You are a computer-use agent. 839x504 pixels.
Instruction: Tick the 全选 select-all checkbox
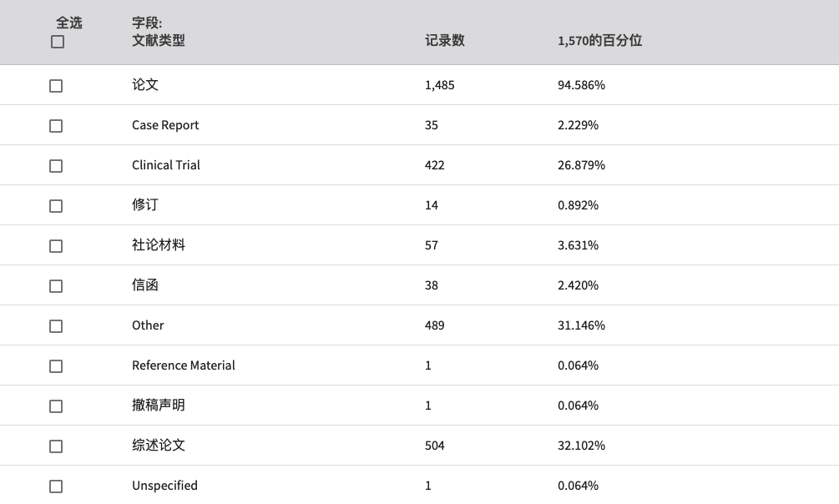click(58, 42)
